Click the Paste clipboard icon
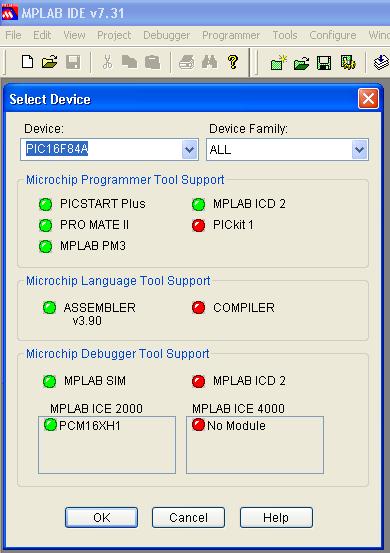390x553 pixels. click(152, 62)
